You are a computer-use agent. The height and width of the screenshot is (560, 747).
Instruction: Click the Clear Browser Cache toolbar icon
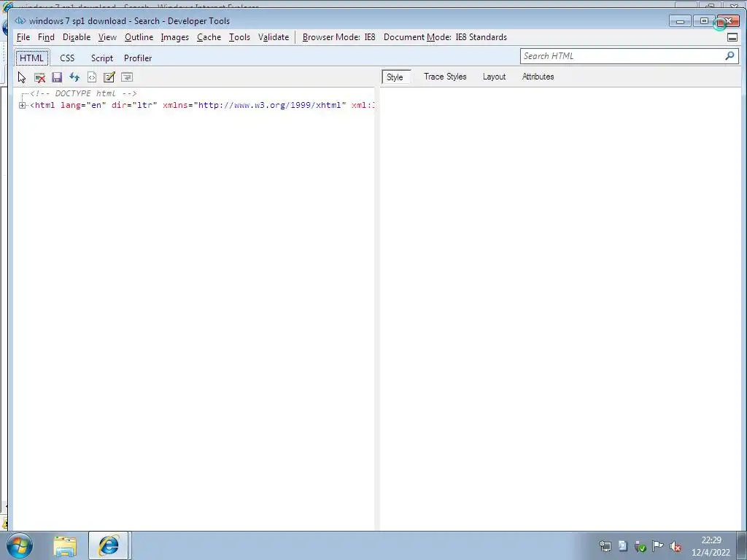coord(39,77)
